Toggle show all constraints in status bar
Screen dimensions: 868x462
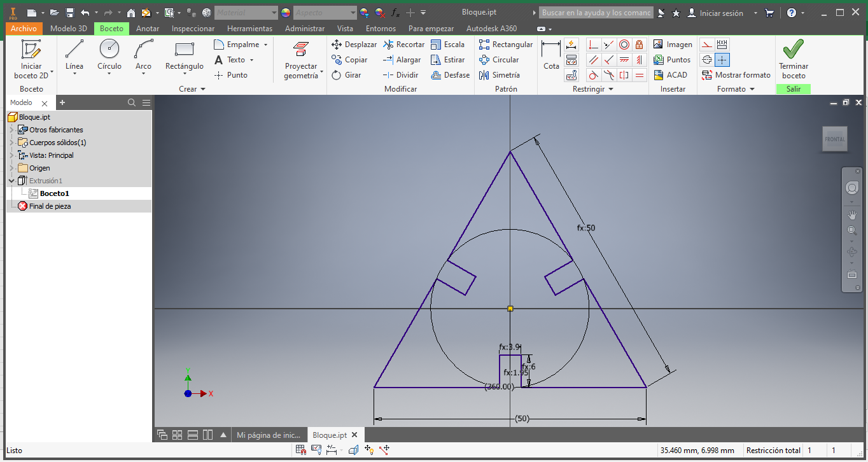(316, 450)
